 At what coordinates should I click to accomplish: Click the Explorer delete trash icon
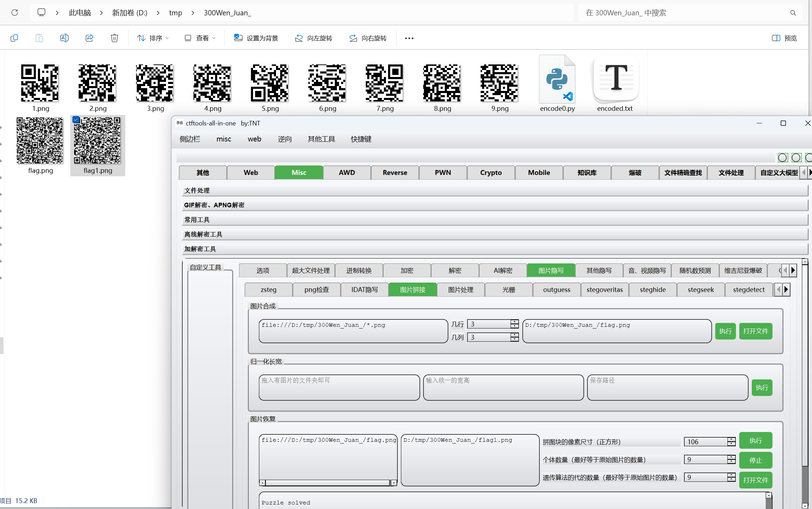pos(115,38)
